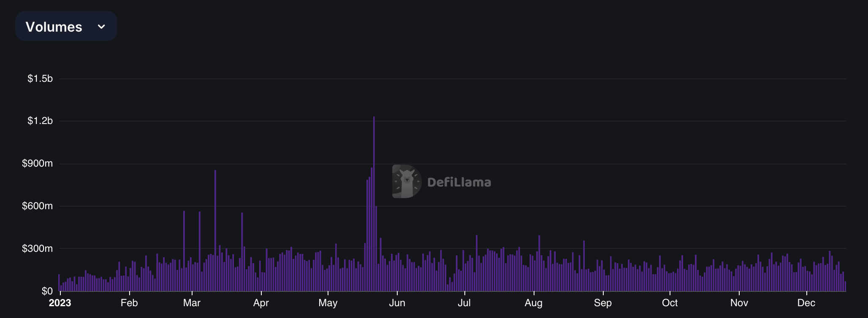Click the Sep month marker
Image resolution: width=868 pixels, height=318 pixels.
603,303
